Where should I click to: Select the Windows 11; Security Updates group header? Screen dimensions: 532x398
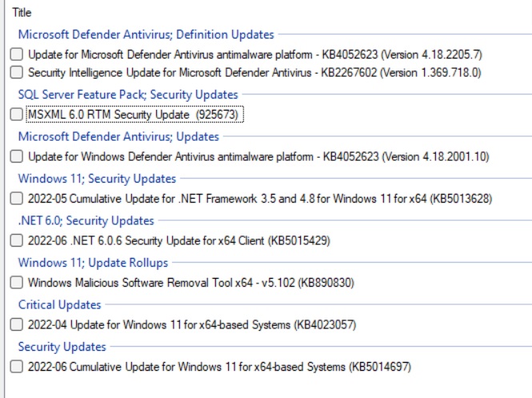(97, 179)
